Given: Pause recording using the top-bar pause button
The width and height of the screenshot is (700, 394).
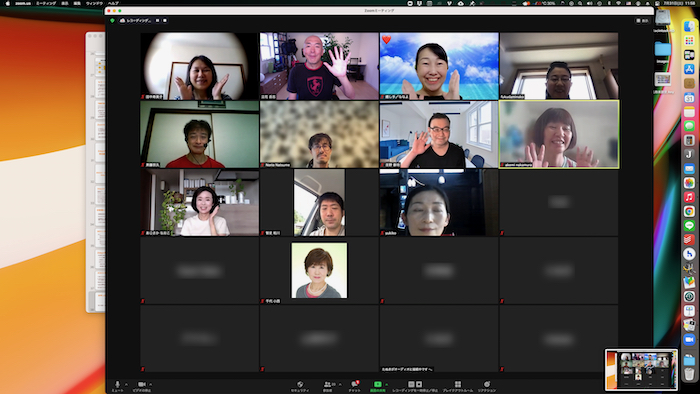Looking at the screenshot, I should click(158, 21).
